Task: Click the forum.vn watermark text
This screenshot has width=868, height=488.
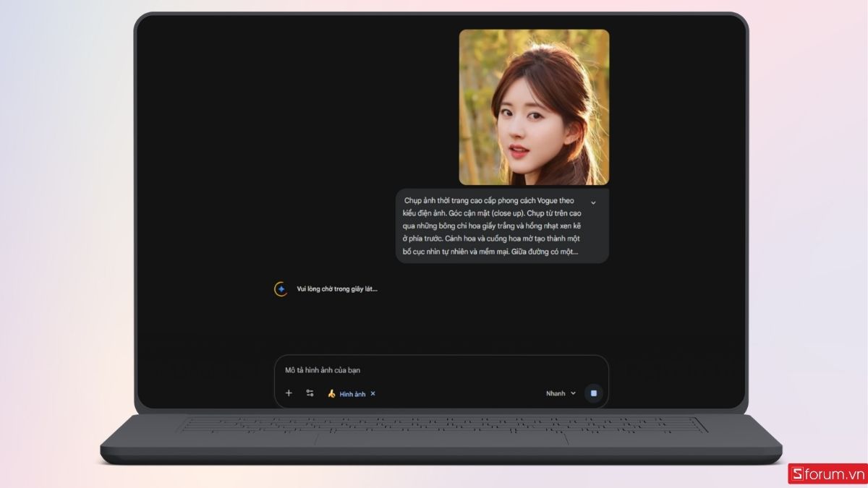Action: 832,474
